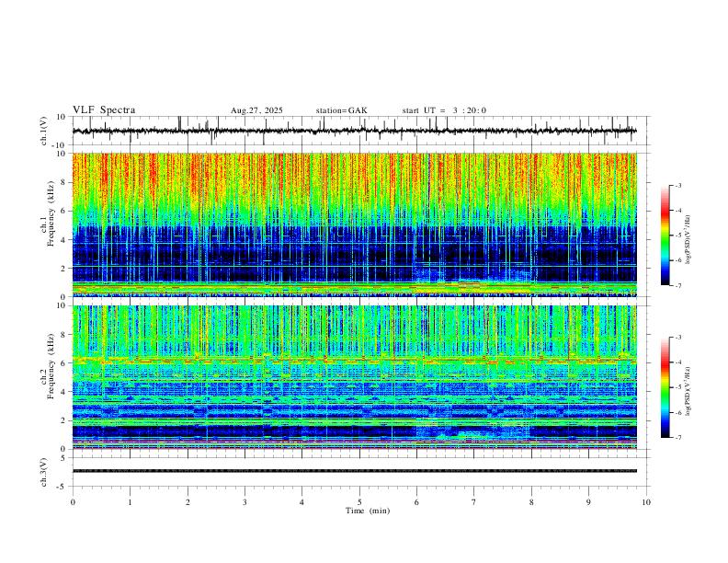Click the "ch.1(V)" waveform axis label
The height and width of the screenshot is (563, 728).
[44, 131]
